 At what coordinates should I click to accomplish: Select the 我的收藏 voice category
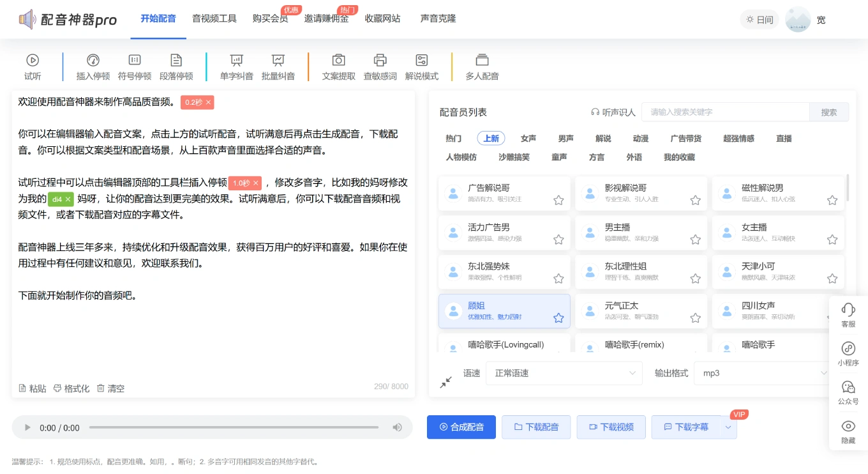[679, 157]
